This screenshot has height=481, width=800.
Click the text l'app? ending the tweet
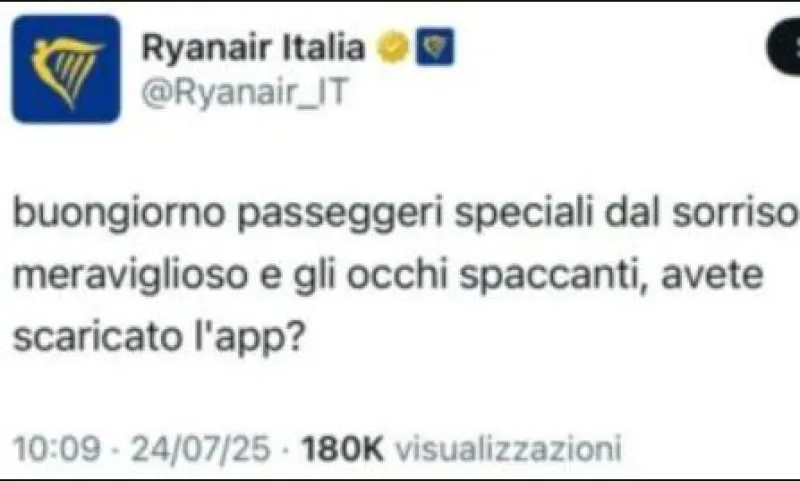[249, 338]
